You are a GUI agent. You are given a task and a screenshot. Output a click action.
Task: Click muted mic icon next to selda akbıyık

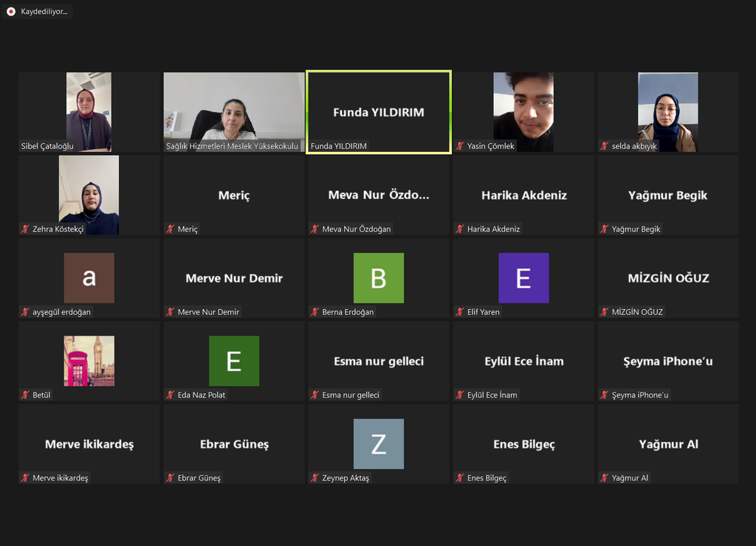click(x=605, y=146)
